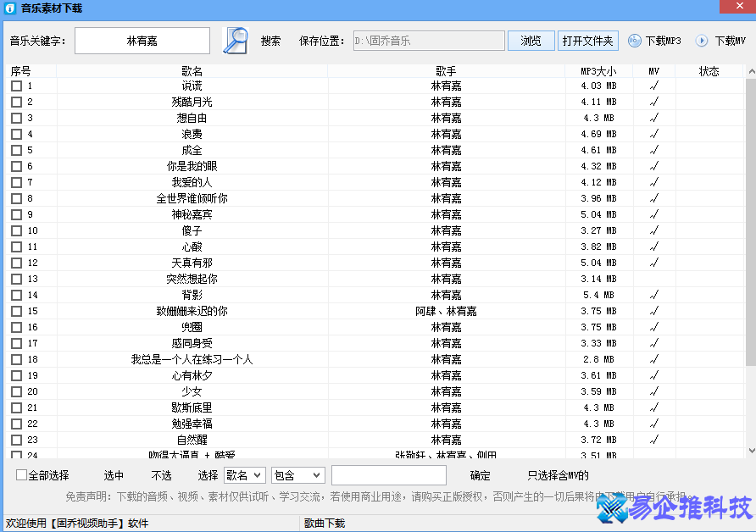Click the magnifier search icon
The image size is (756, 532).
234,39
